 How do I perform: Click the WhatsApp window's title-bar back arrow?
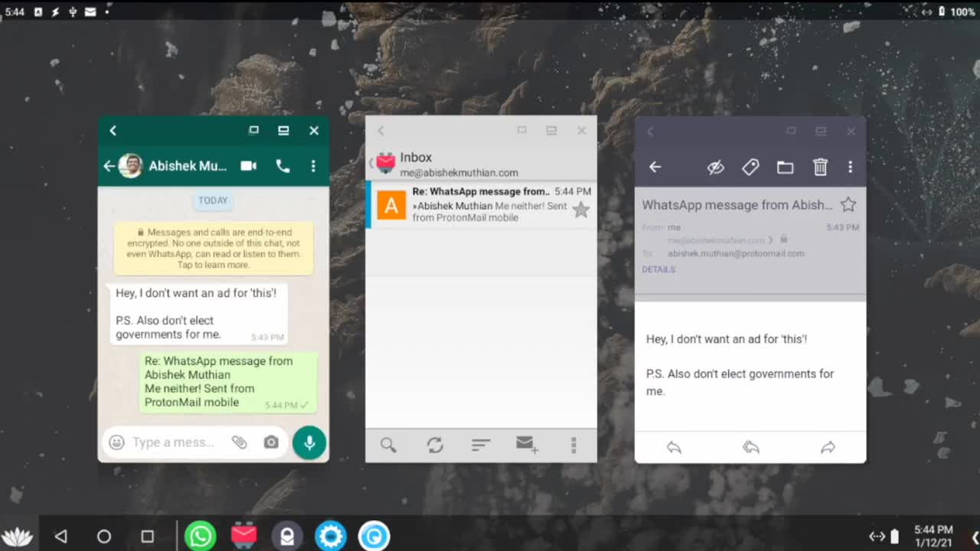(113, 131)
